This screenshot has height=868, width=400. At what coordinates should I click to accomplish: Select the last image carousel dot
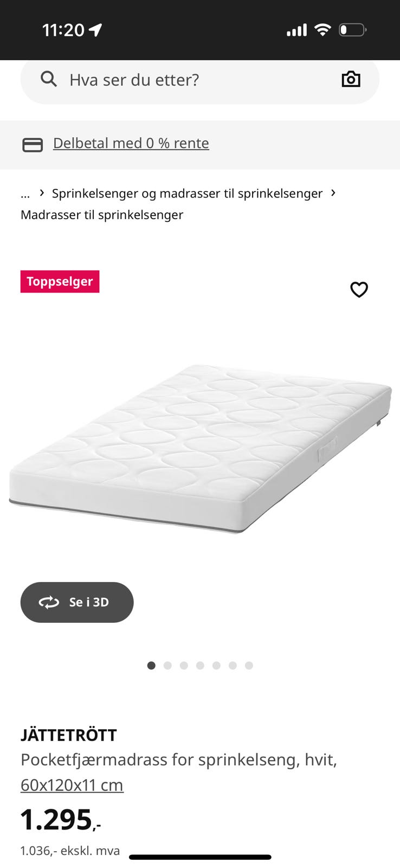[249, 666]
